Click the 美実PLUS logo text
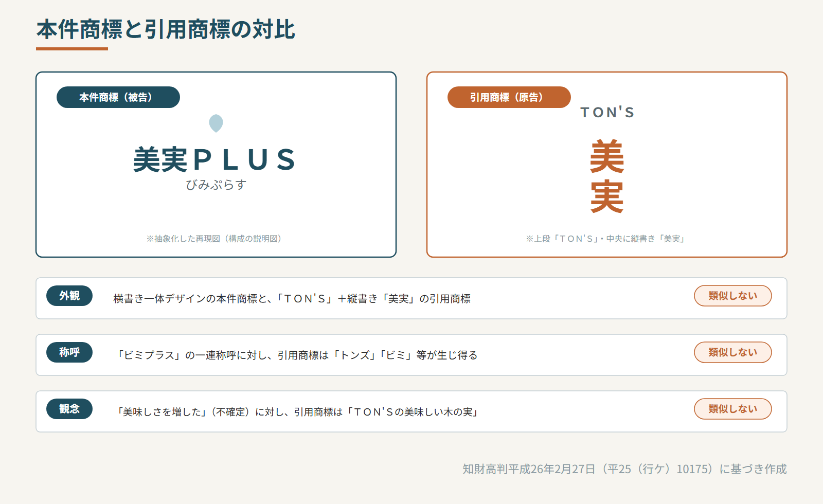This screenshot has height=504, width=823. tap(215, 159)
